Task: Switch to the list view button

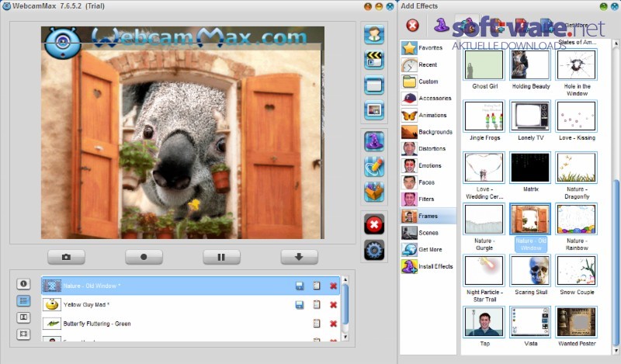Action: tap(23, 300)
